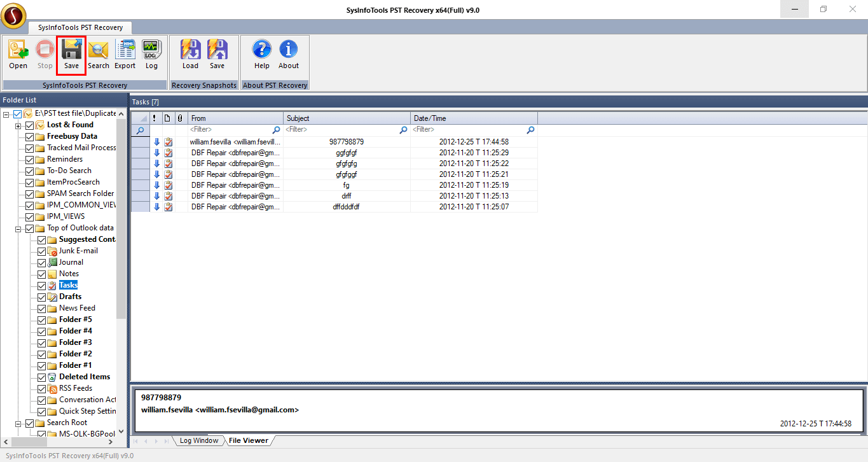Click the Open file toolbar icon
The image size is (868, 462).
coord(18,55)
